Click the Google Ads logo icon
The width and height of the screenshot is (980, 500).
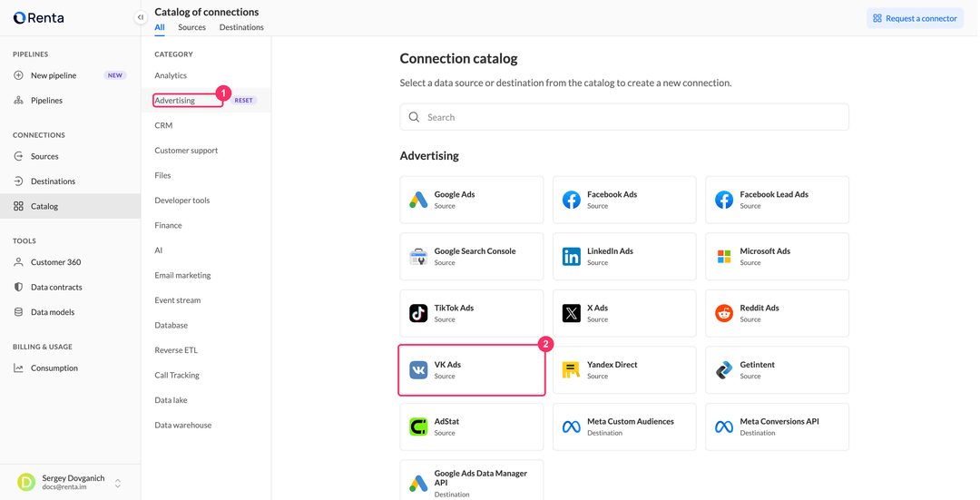point(418,200)
